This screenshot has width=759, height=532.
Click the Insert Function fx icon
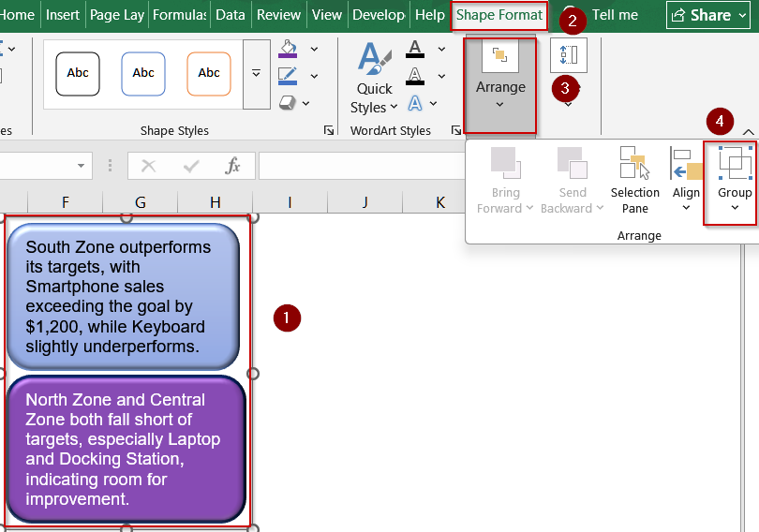(232, 166)
